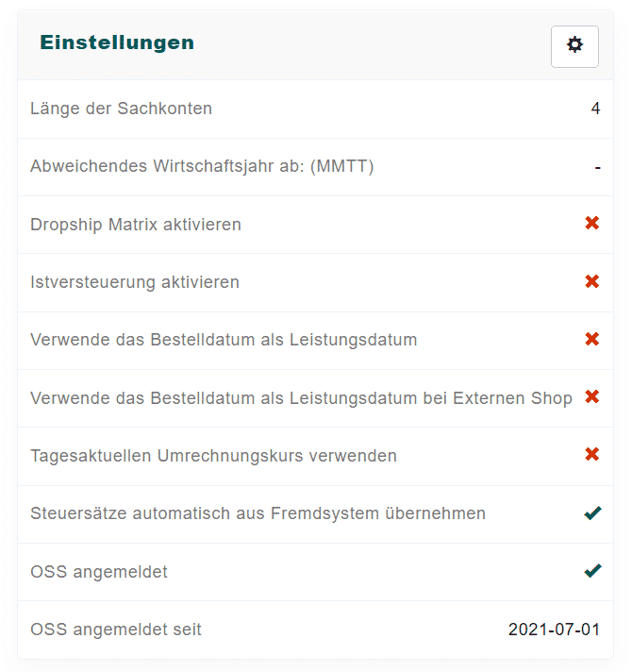Click red X beside Dropship Matrix aktivieren
Screen dimensions: 632x672
point(592,224)
